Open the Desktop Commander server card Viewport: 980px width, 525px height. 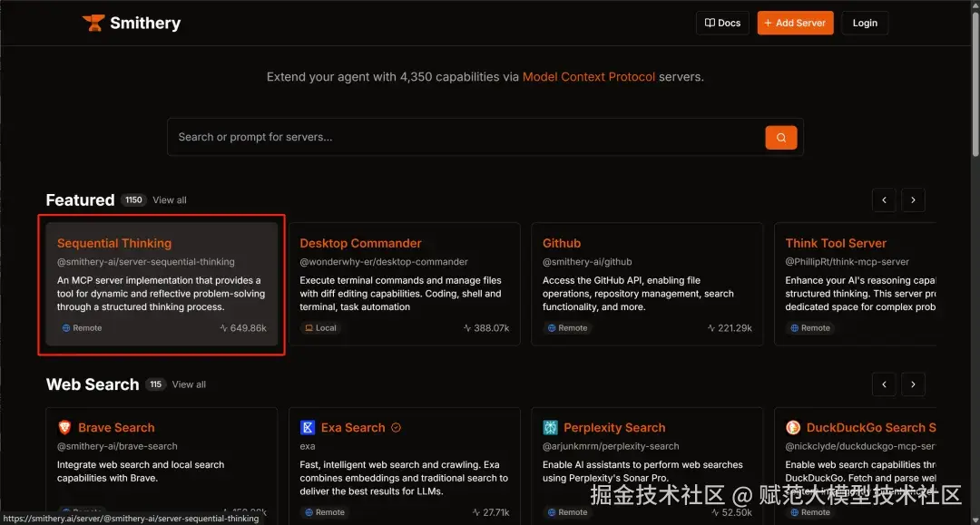click(x=405, y=284)
